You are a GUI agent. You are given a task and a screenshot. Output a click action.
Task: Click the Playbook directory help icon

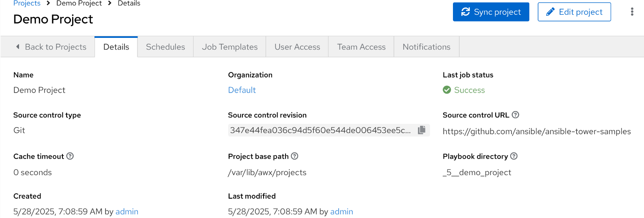coord(514,156)
